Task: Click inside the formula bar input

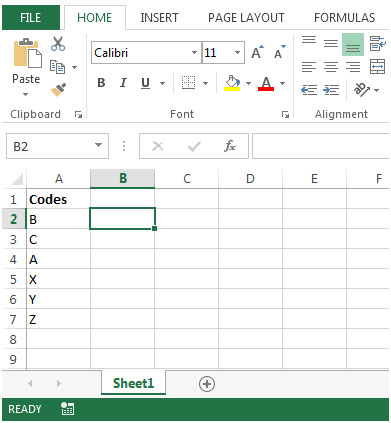Action: click(321, 146)
